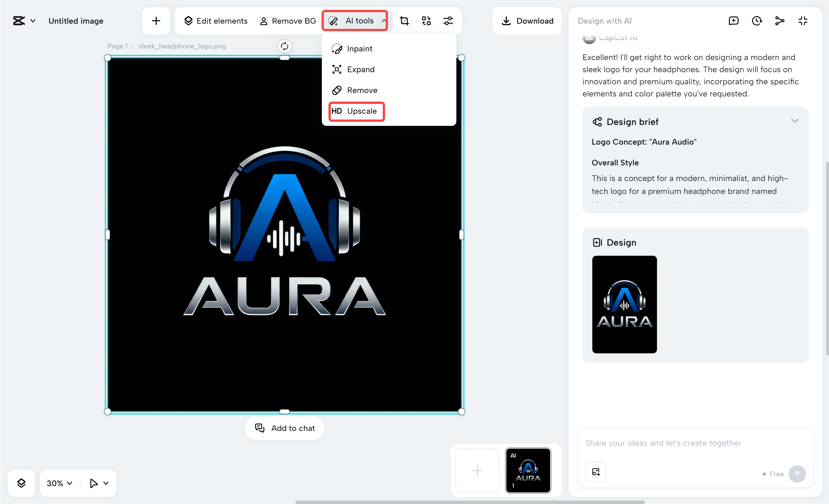Choose the Remove AI tool
829x504 pixels.
(x=362, y=90)
